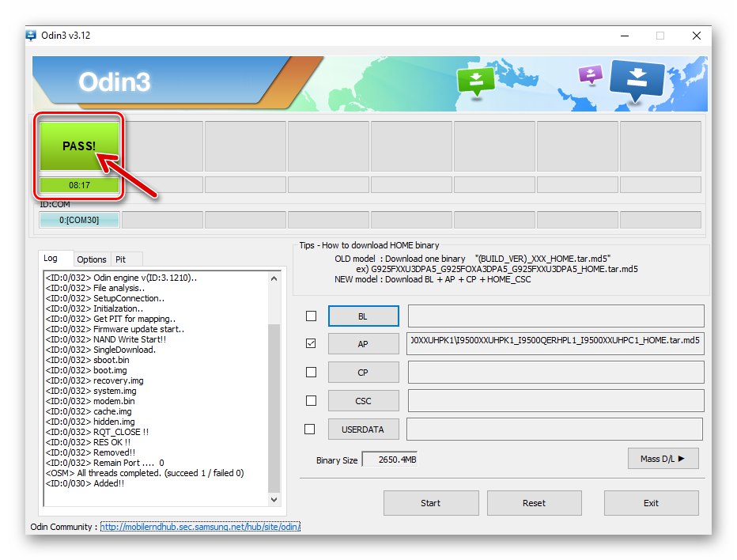This screenshot has width=737, height=560.
Task: Click log line 'RES OK !!'
Action: (88, 442)
